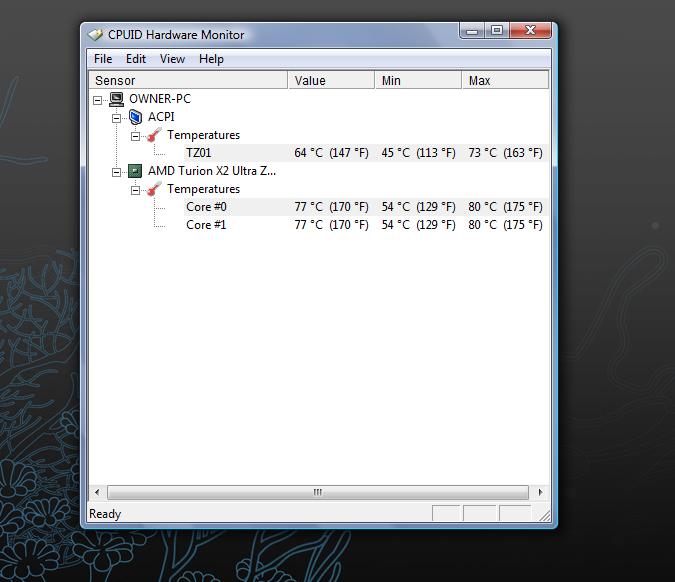Click the Min column header

418,80
